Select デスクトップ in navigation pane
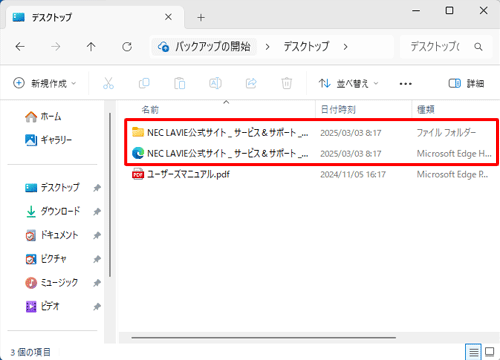This screenshot has width=500, height=360. click(x=53, y=188)
